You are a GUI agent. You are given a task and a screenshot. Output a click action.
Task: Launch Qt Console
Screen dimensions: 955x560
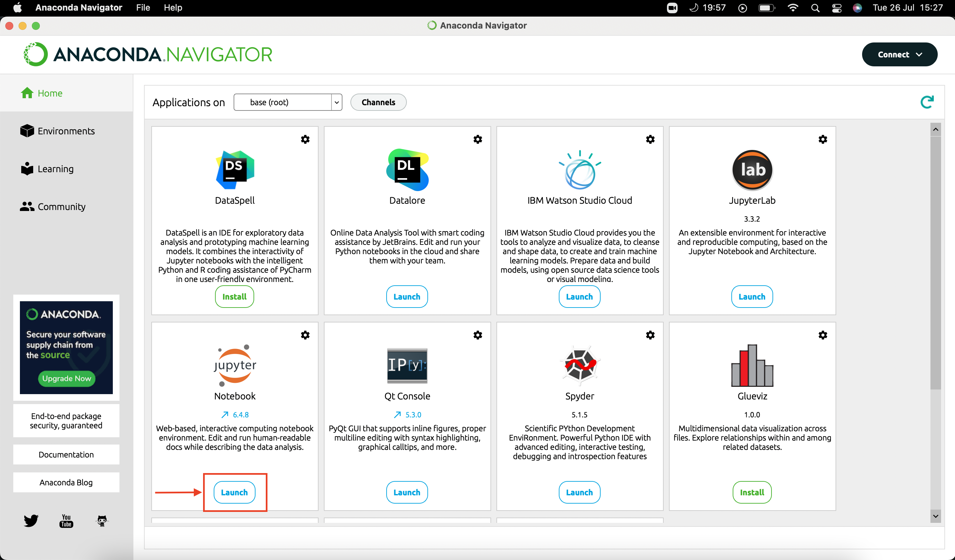pos(406,492)
